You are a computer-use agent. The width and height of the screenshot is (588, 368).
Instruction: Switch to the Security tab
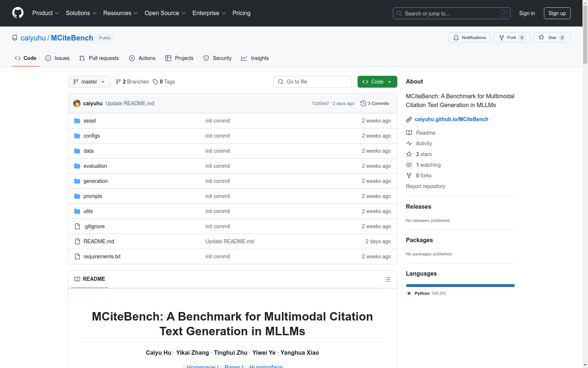(x=218, y=58)
